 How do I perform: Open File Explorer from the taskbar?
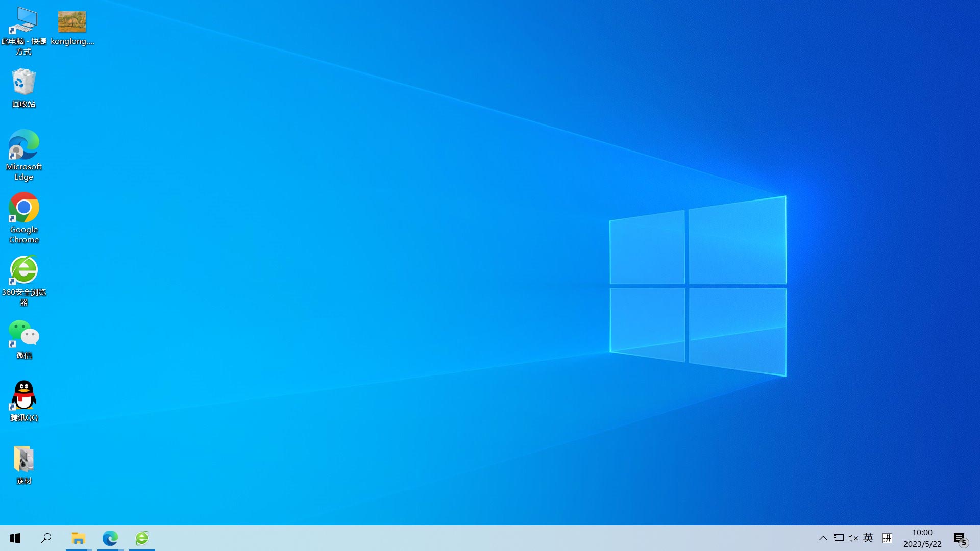pos(78,538)
